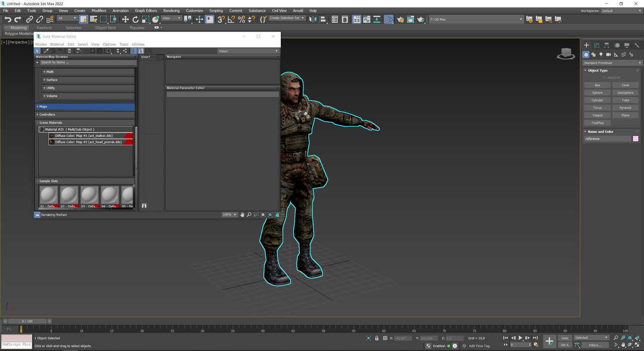This screenshot has height=351, width=644.
Task: Click Delete Selected in Slate Material Editor
Action: [69, 51]
